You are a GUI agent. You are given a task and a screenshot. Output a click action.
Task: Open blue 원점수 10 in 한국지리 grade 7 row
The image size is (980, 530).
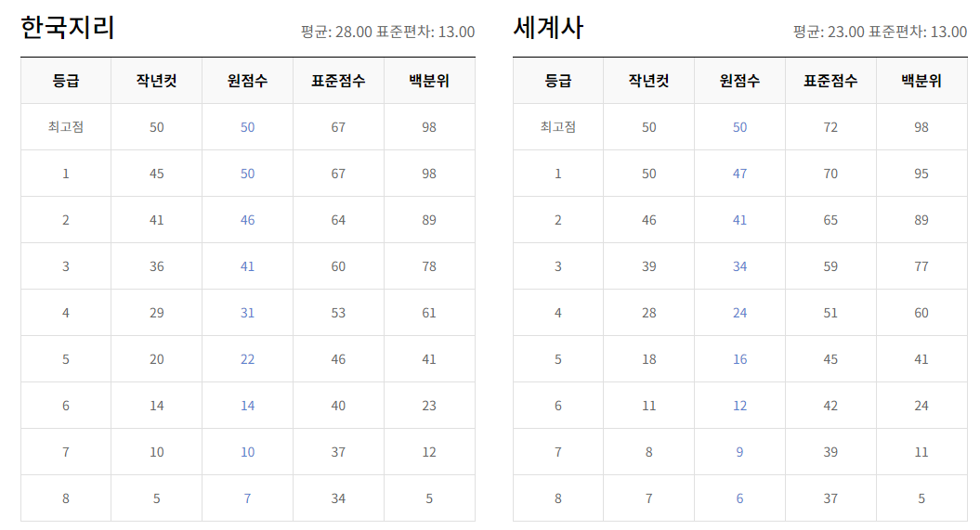(x=247, y=452)
